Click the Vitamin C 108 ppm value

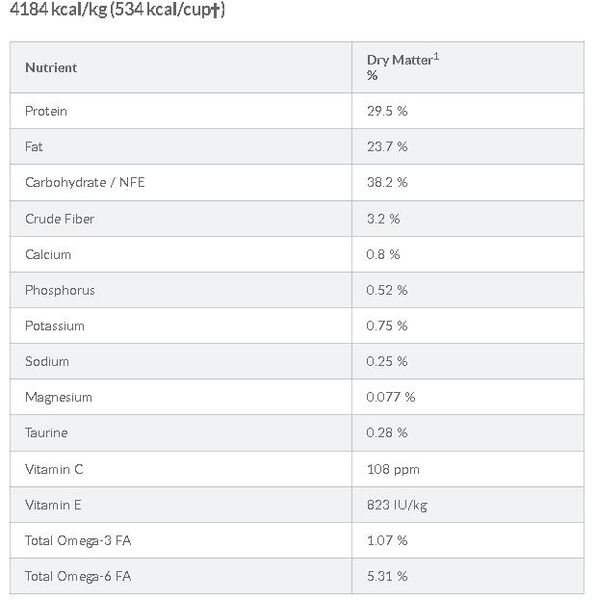pyautogui.click(x=393, y=470)
